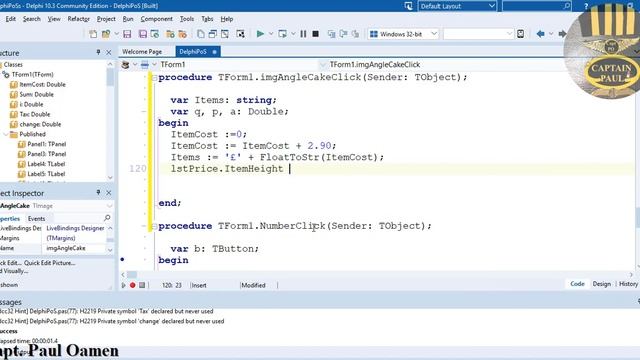640x360 pixels.
Task: Open the Open file dropdown arrow
Action: coord(116,34)
